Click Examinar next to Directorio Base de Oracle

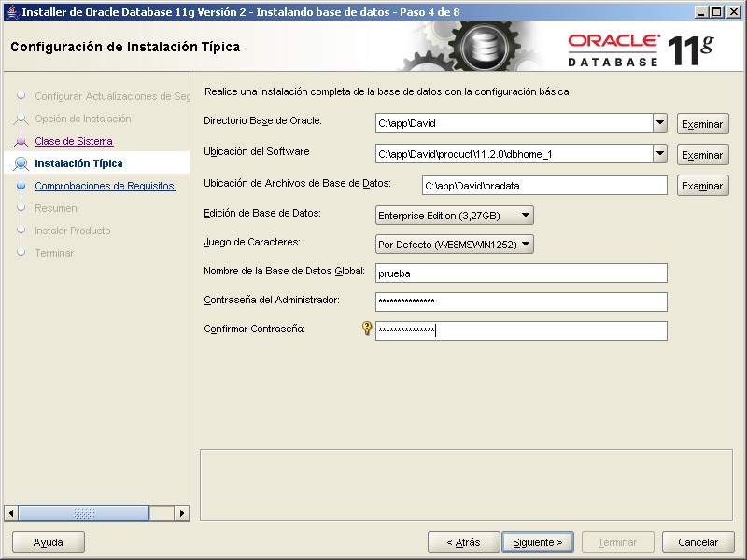click(703, 124)
